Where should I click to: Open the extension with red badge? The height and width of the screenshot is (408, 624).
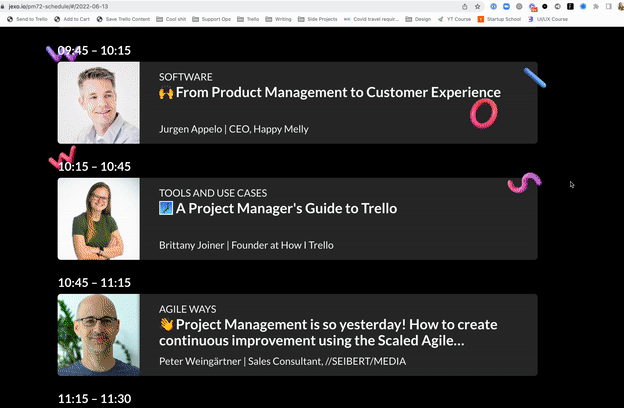click(x=532, y=7)
